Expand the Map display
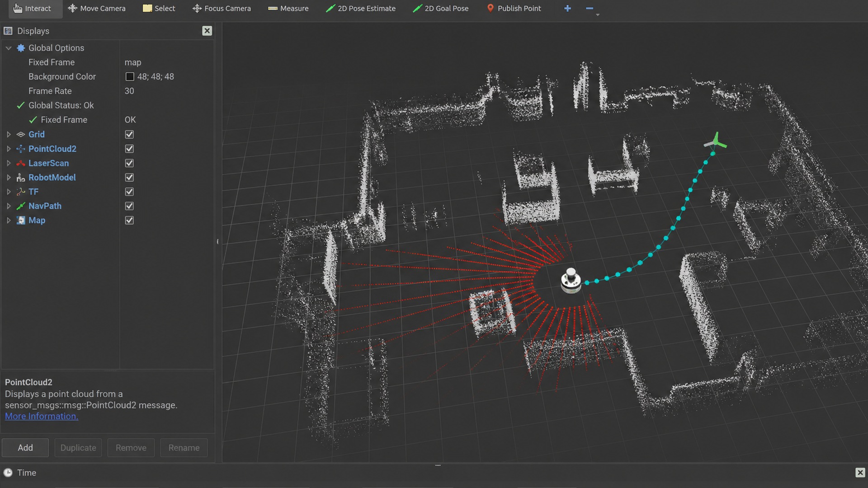Viewport: 868px width, 488px height. (x=9, y=221)
